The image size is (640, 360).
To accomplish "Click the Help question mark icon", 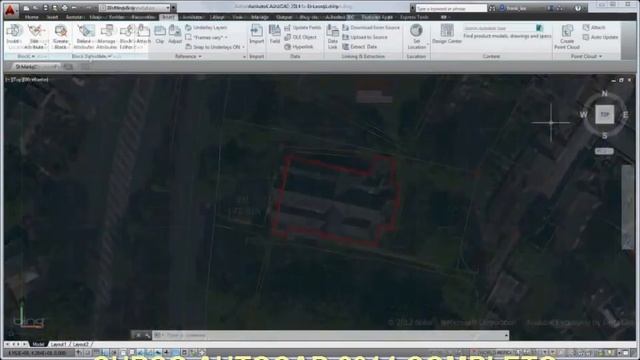I will coord(578,8).
